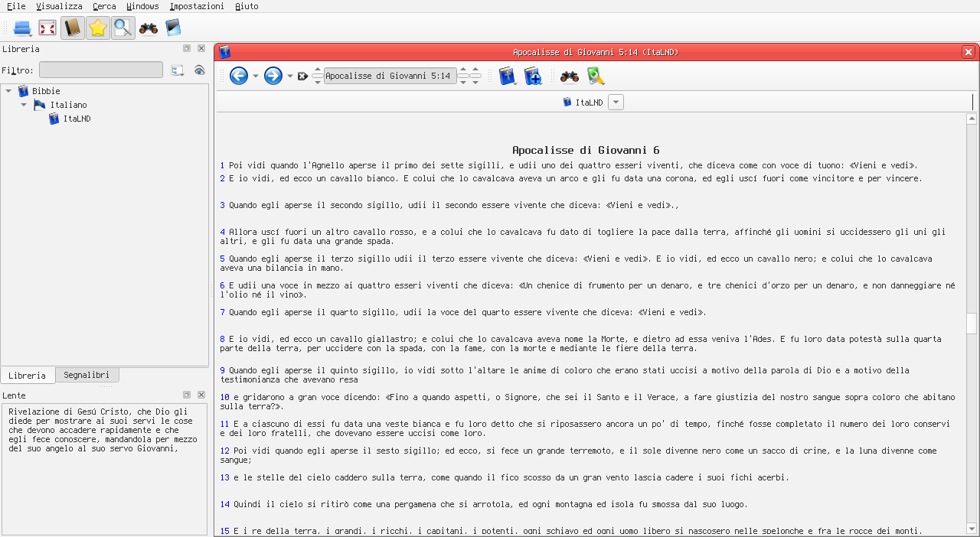980x537 pixels.
Task: Click the ItaLND module button in the header
Action: tap(583, 102)
